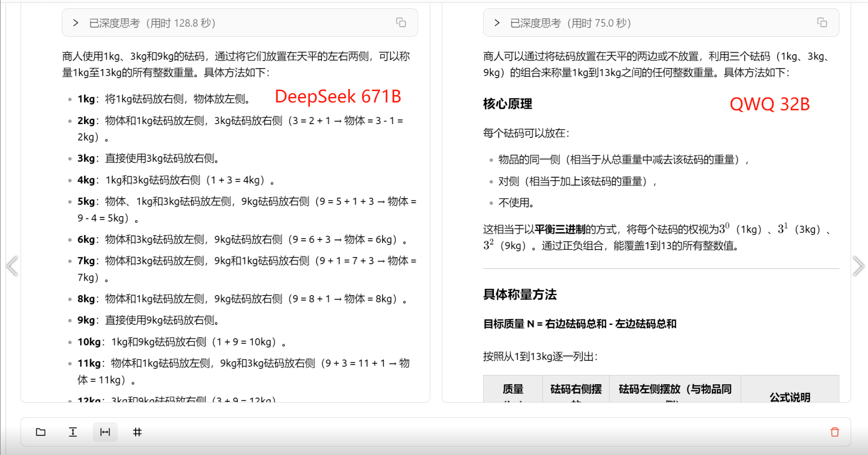Click the DeepSeek 671B label

(339, 97)
